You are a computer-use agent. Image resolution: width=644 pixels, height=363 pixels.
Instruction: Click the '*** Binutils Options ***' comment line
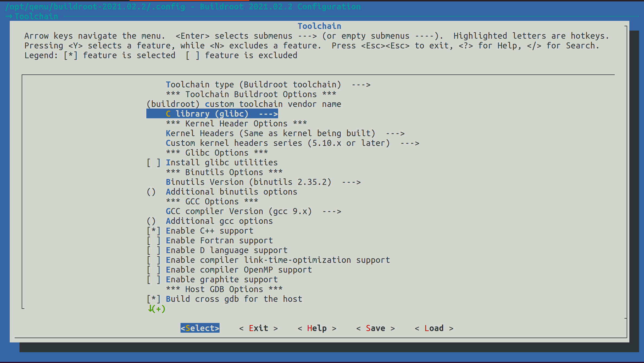click(224, 172)
